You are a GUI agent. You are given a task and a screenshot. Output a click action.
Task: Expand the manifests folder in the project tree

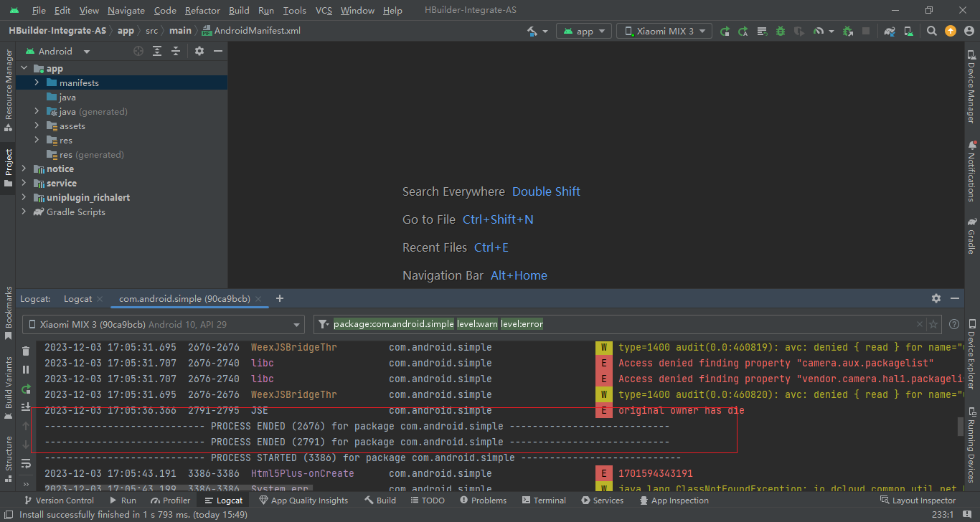click(37, 83)
